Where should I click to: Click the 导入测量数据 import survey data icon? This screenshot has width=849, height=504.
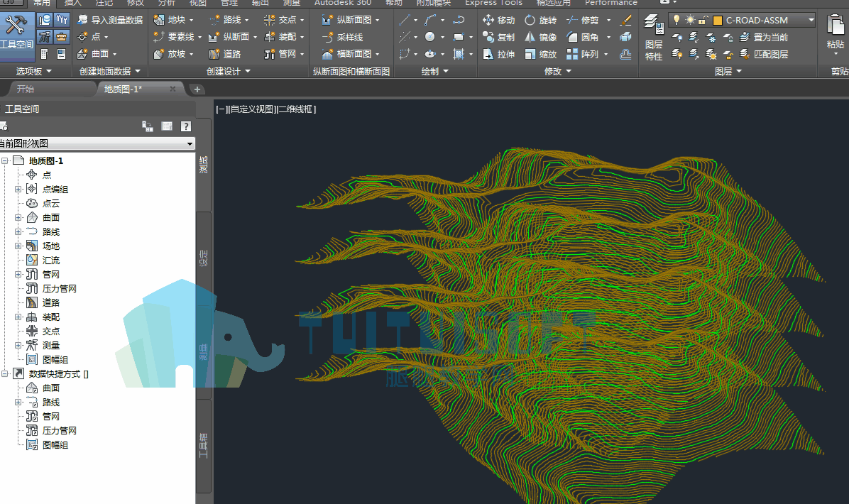click(82, 20)
